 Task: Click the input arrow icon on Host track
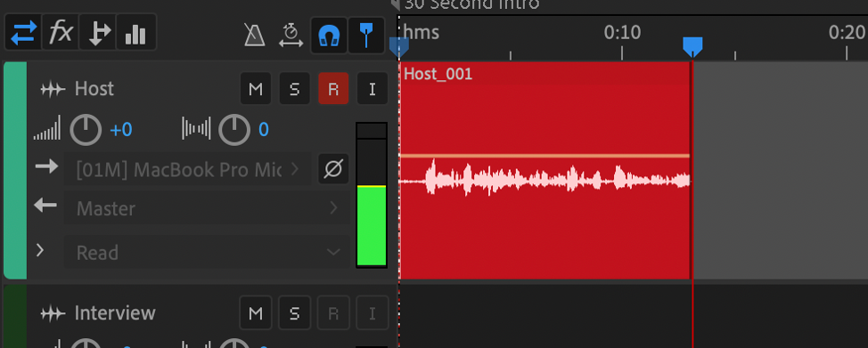pyautogui.click(x=46, y=166)
